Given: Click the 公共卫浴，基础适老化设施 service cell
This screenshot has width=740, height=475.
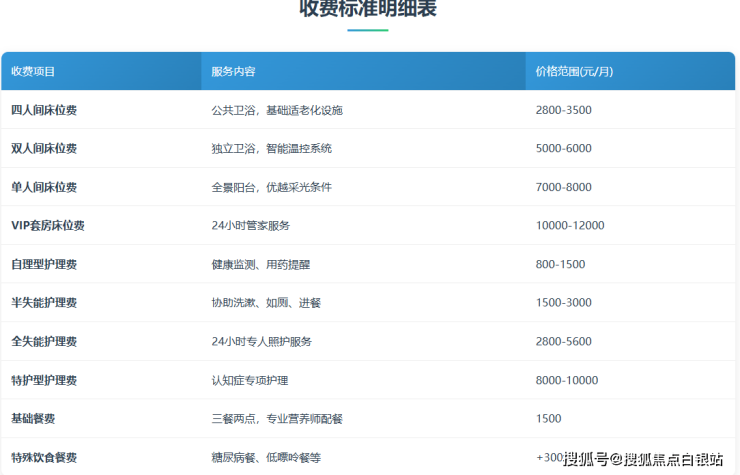Looking at the screenshot, I should point(277,110).
